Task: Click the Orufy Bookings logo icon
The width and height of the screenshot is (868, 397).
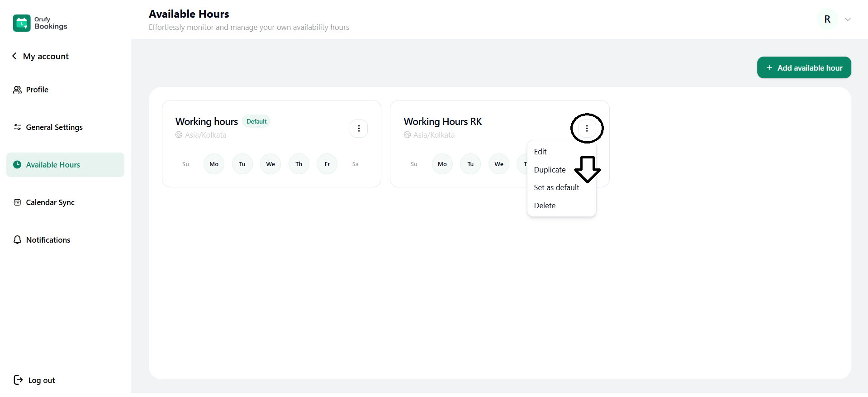Action: [x=22, y=23]
